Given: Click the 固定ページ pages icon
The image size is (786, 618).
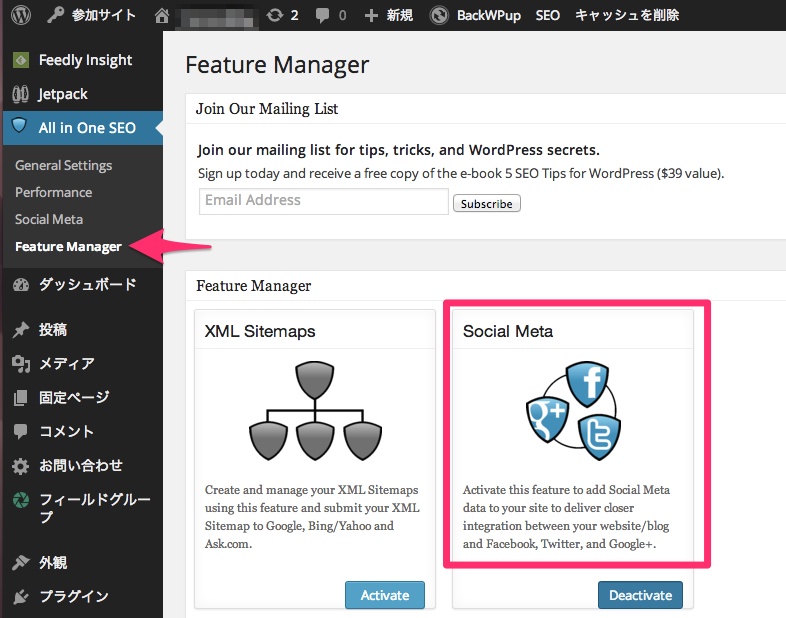Looking at the screenshot, I should click(x=21, y=398).
